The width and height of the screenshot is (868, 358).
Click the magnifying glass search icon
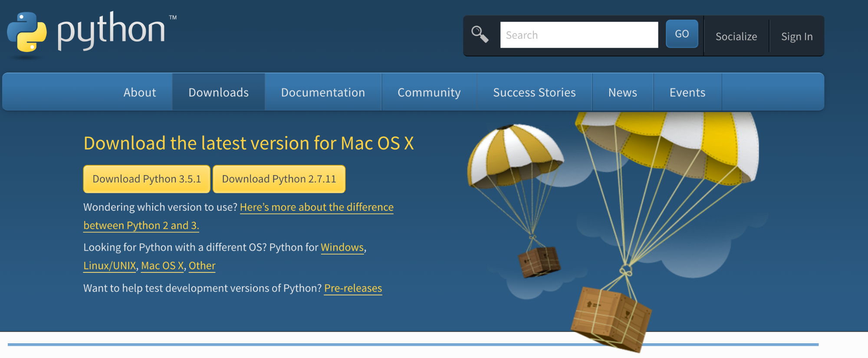tap(480, 34)
